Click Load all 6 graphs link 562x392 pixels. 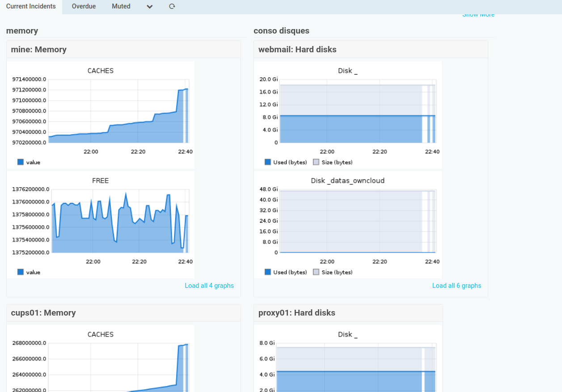point(456,286)
